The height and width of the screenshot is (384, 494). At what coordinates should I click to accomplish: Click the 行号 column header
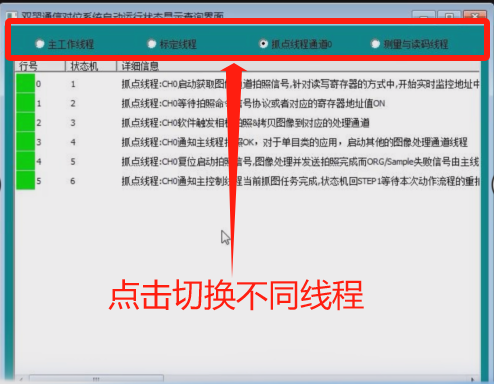click(40, 66)
